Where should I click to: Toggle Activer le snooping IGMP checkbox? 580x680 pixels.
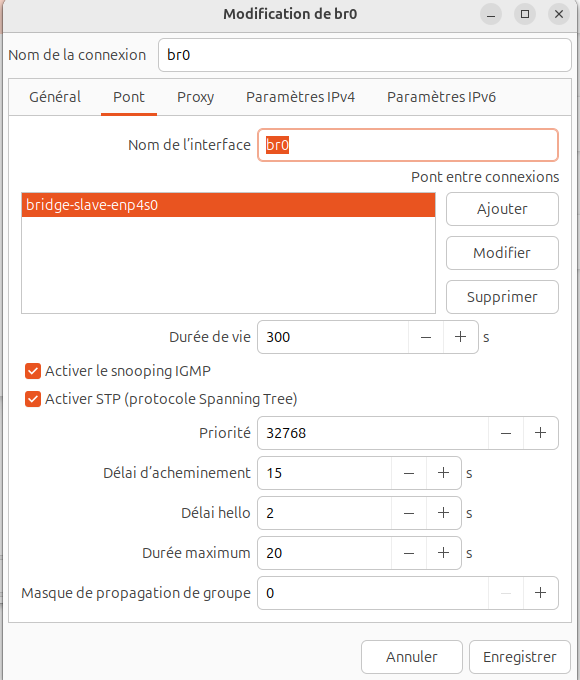click(x=33, y=371)
